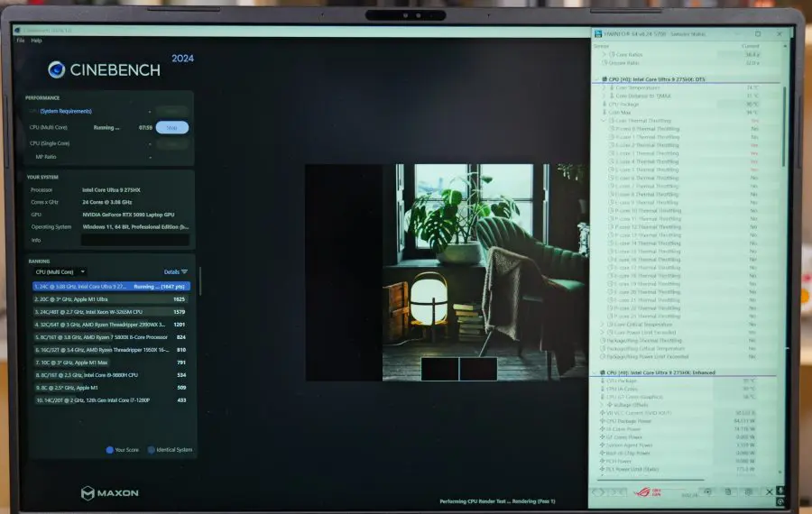Click the Intel Core Ultra 9 275HX processor value
This screenshot has height=514, width=812.
(x=111, y=190)
